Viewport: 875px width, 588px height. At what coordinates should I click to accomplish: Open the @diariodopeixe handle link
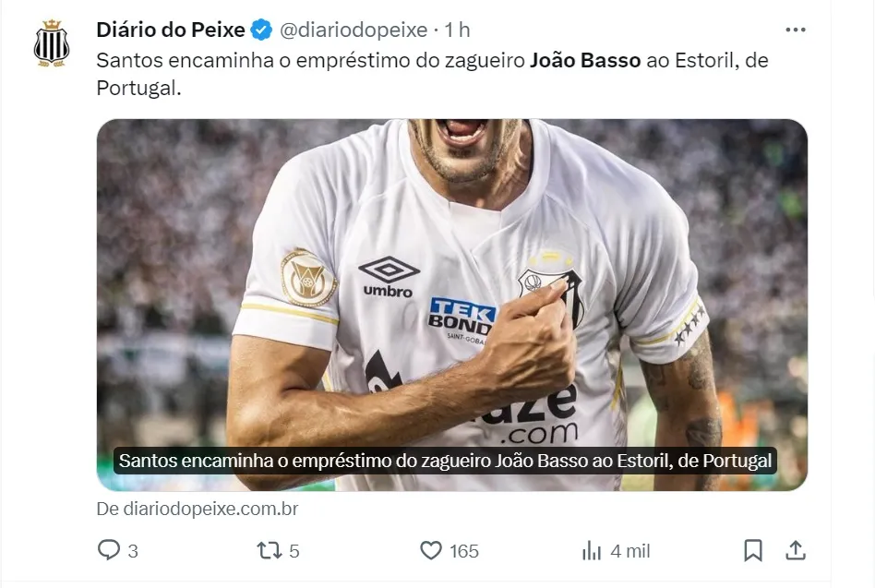(354, 30)
